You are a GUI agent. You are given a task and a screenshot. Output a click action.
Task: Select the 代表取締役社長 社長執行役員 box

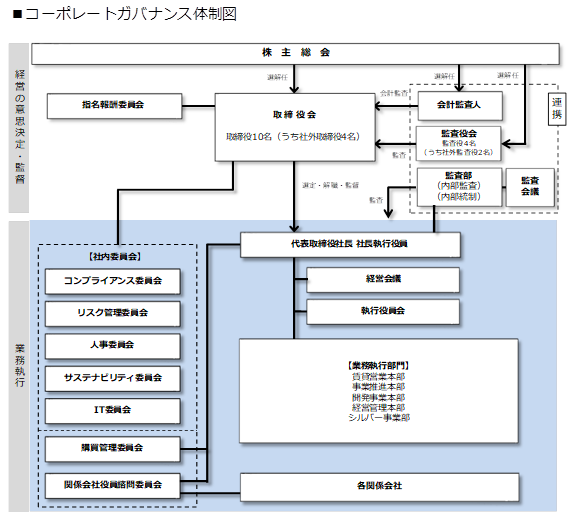click(x=350, y=245)
